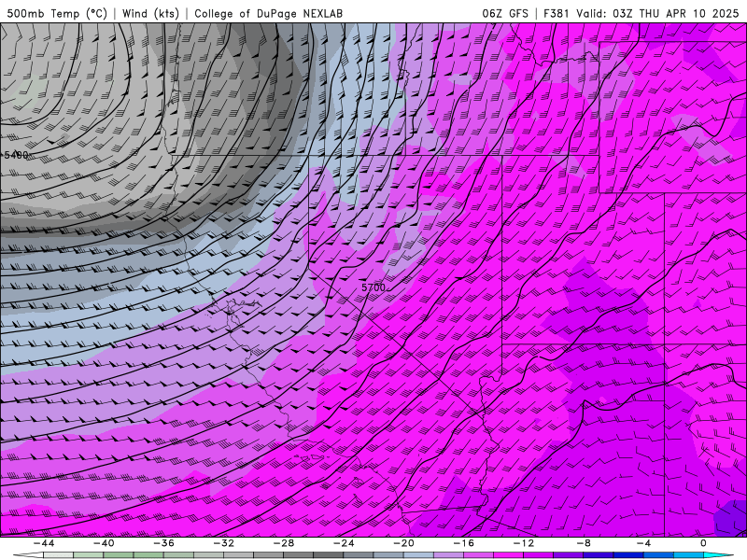
Task: Click the '-12' color scale label
Action: (524, 543)
